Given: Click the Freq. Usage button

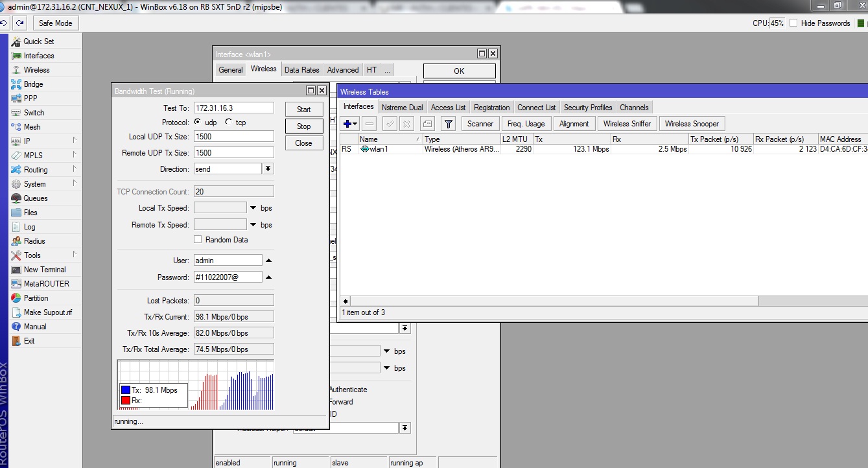Looking at the screenshot, I should tap(526, 124).
